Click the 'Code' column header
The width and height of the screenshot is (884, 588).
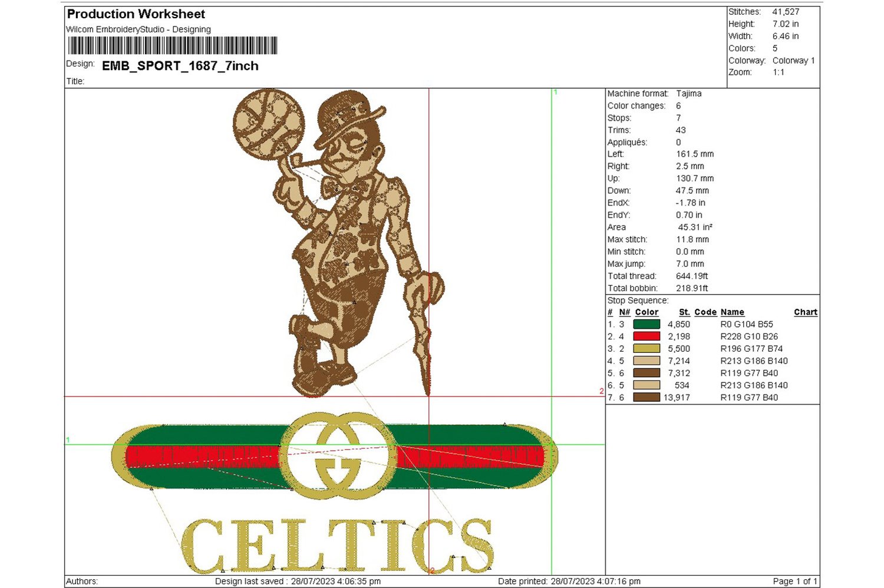pos(705,312)
